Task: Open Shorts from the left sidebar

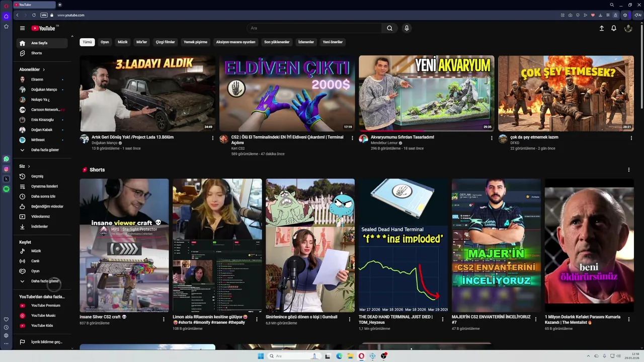Action: tap(42, 53)
